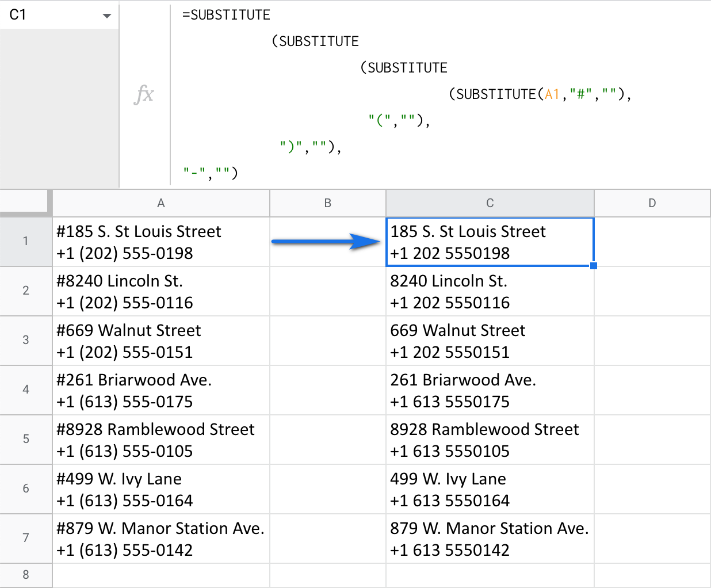This screenshot has height=588, width=711.
Task: Click the blue arrow in cell B1
Action: point(326,242)
